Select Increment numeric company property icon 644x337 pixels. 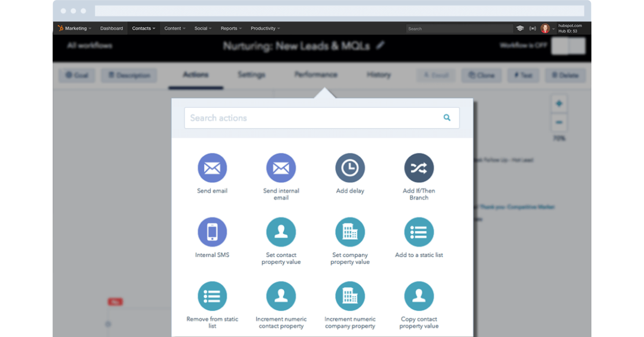coord(350,296)
